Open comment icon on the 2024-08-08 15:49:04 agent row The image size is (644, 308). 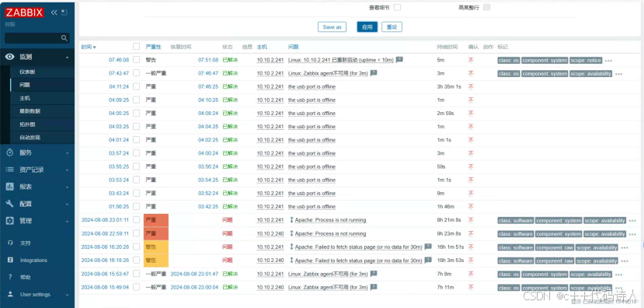coord(374,287)
